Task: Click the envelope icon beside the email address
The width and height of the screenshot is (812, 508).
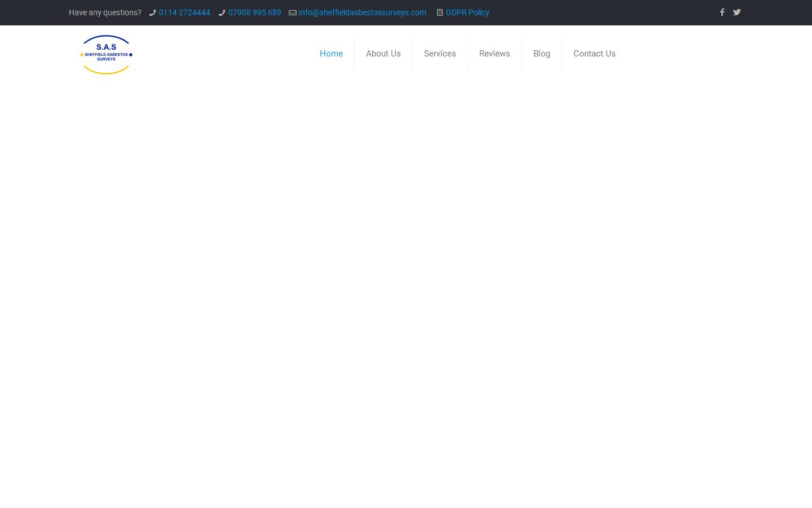Action: click(293, 13)
